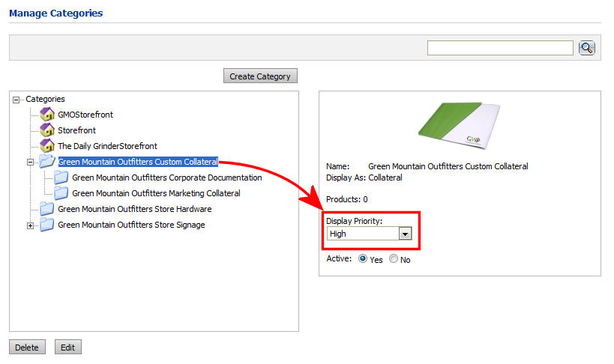This screenshot has width=614, height=364.
Task: Expand Green Mountain Outfitters Store Signage node
Action: pos(31,225)
